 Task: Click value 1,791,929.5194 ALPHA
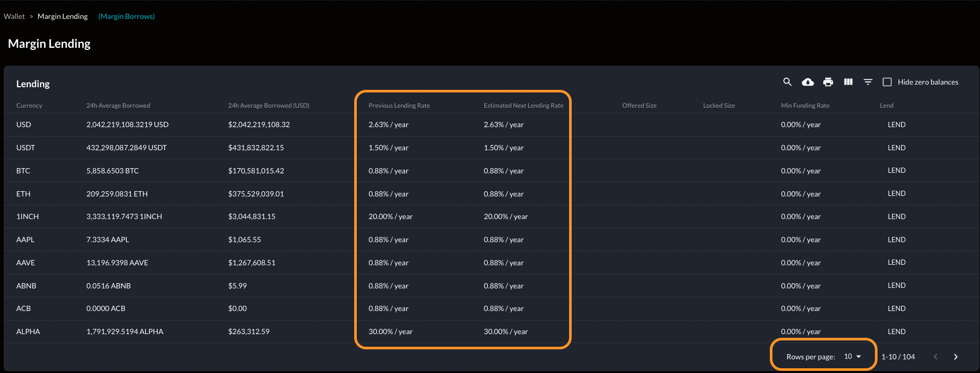[125, 331]
